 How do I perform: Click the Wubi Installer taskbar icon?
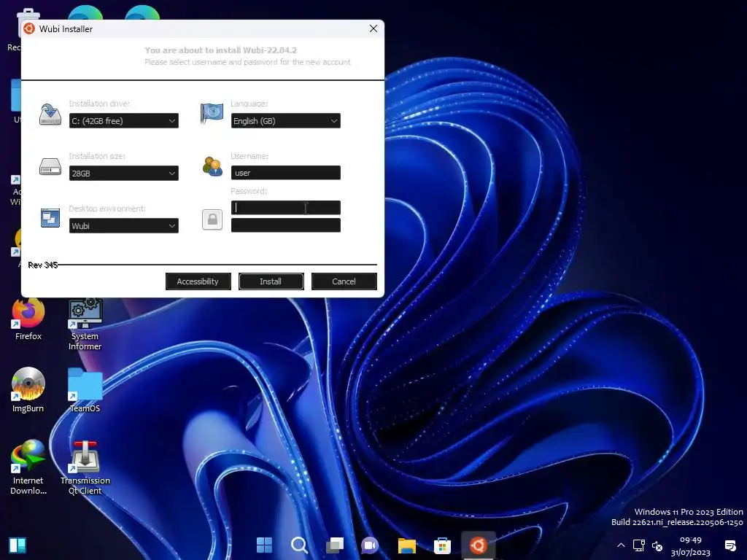[x=479, y=545]
